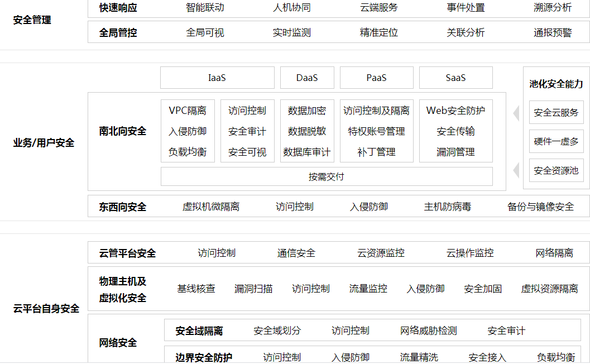Open Web安全防护 under SaaS
590x364 pixels.
[x=455, y=111]
